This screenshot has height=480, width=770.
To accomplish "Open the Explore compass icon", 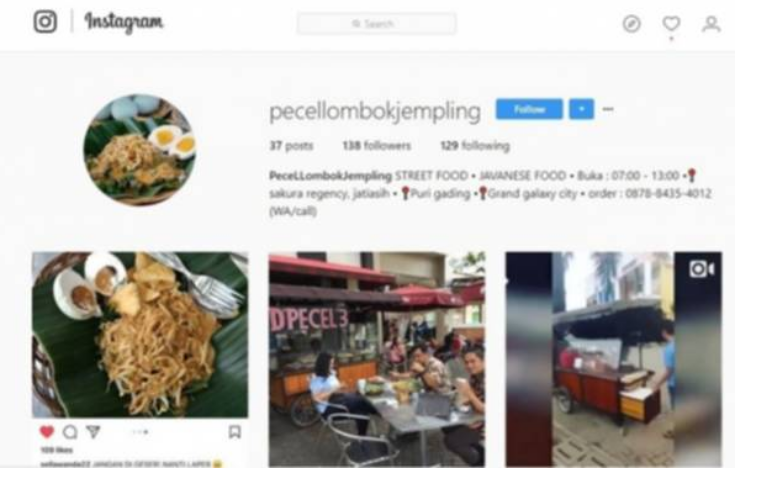I will (632, 24).
